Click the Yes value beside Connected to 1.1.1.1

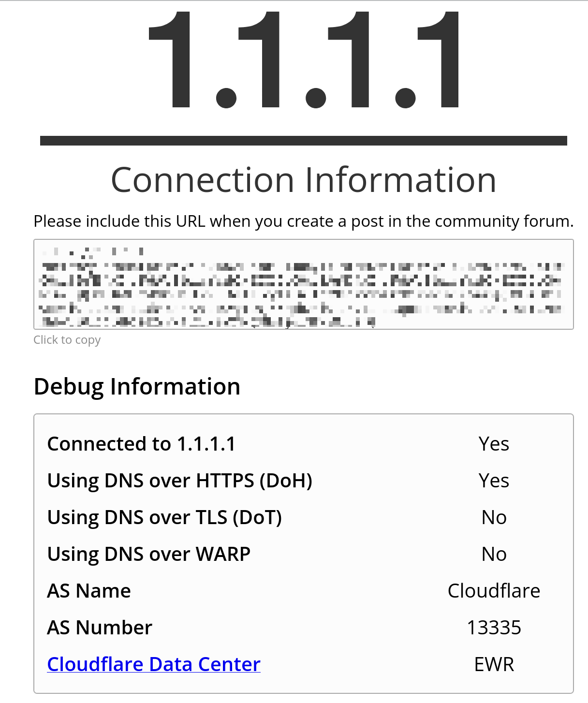[x=494, y=443]
